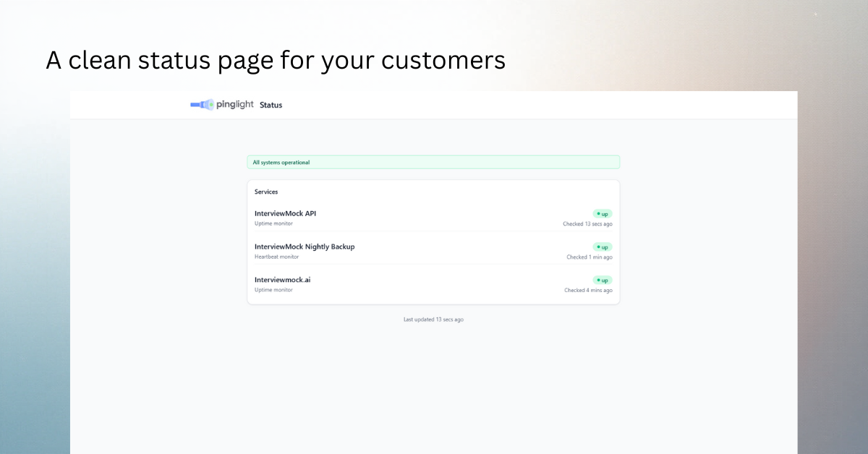The width and height of the screenshot is (868, 454).
Task: Click the 'up' badge for InterviewMock API
Action: [x=603, y=213]
